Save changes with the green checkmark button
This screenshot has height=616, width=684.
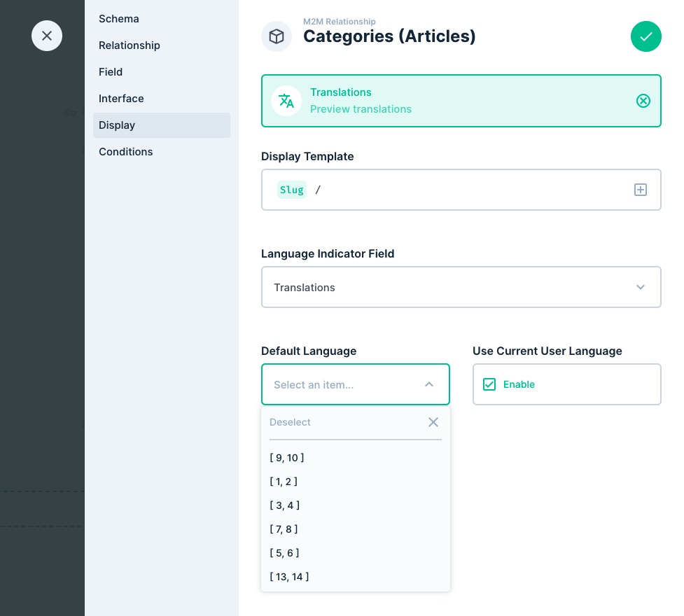[x=645, y=36]
